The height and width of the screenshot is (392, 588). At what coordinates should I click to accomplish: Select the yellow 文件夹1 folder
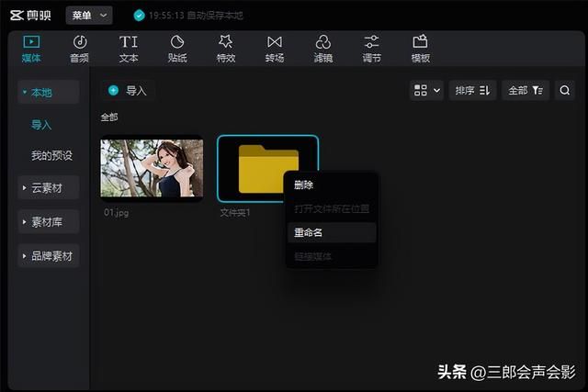click(x=267, y=168)
